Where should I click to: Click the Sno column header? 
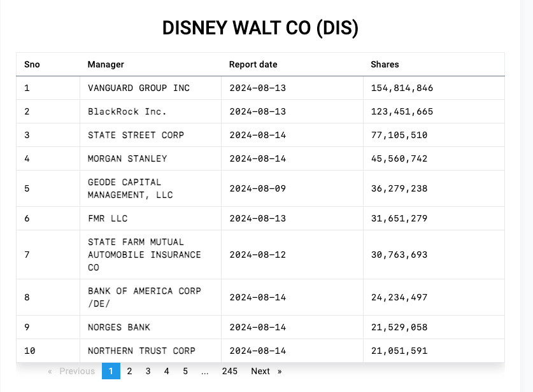(32, 64)
